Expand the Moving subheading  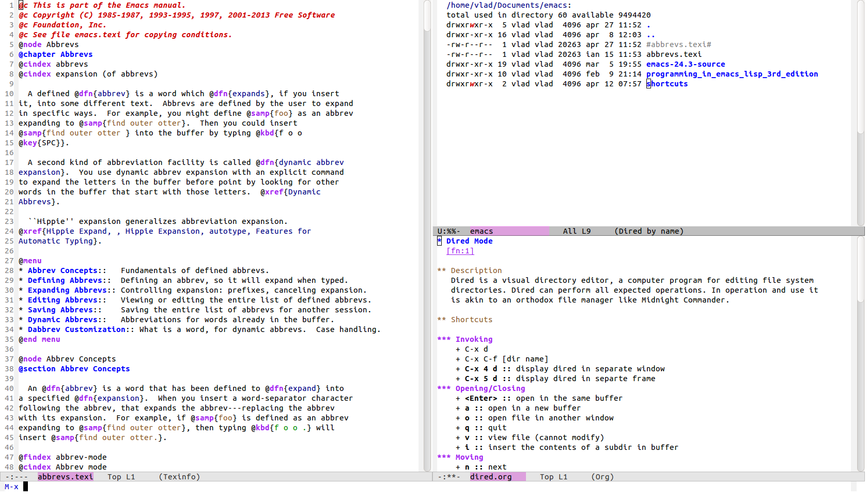460,457
